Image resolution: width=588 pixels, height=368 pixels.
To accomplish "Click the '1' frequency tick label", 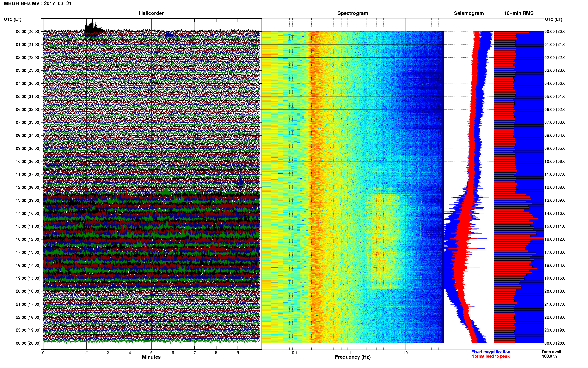I will [350, 353].
